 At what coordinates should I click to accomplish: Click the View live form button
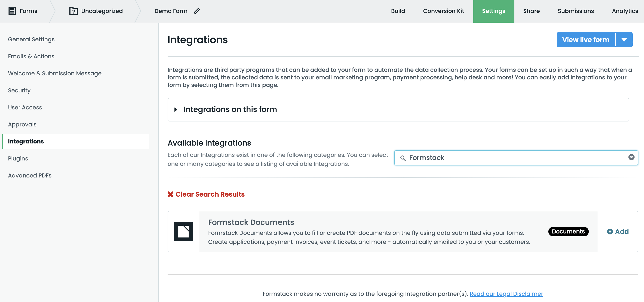click(585, 39)
